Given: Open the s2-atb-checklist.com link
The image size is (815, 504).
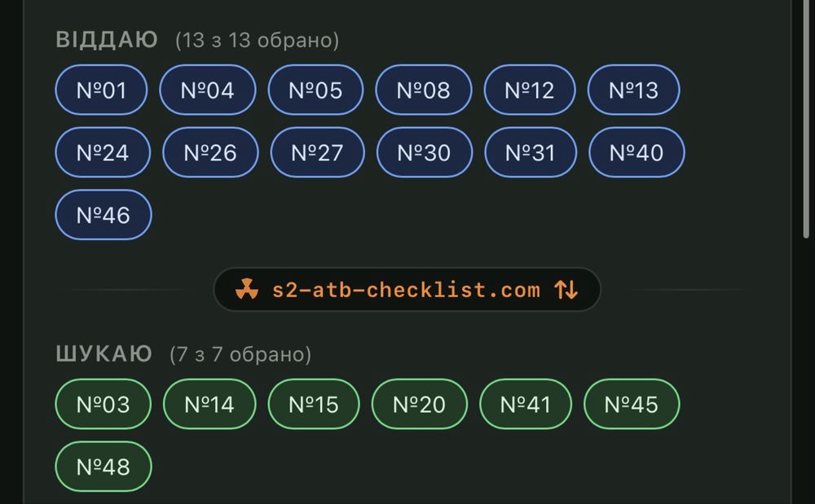Looking at the screenshot, I should [406, 290].
